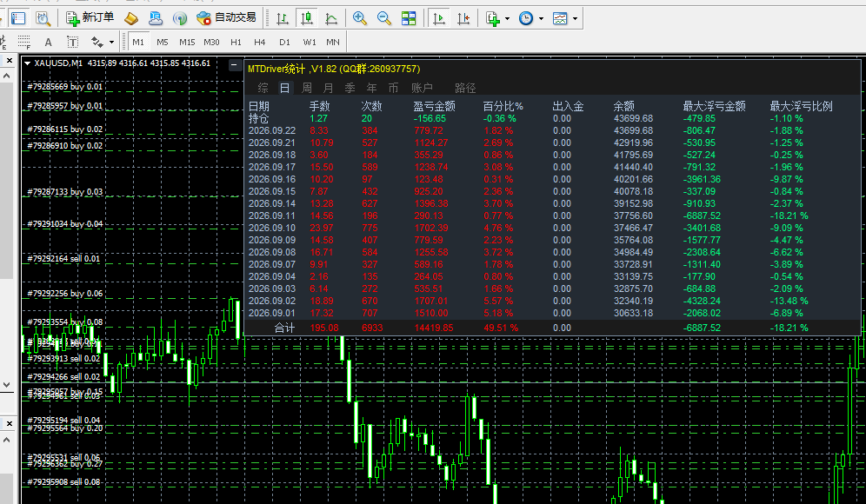Open the 综 summary tab
This screenshot has height=504, width=866.
pos(263,88)
